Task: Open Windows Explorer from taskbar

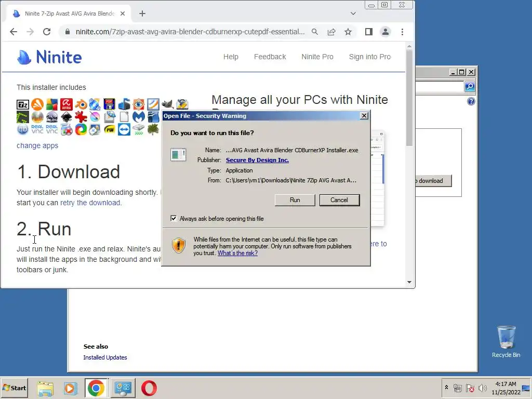Action: (x=45, y=388)
